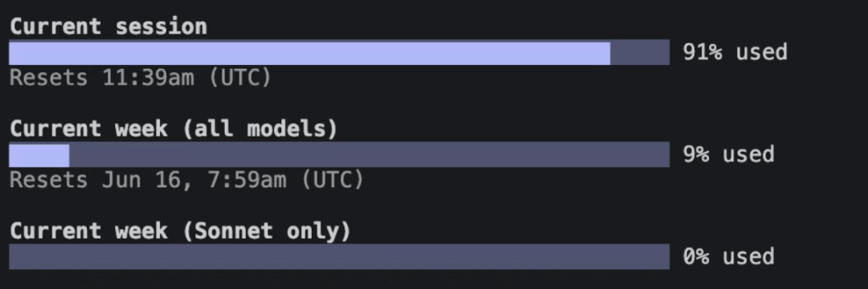Image resolution: width=868 pixels, height=289 pixels.
Task: Click the Resets 11:39am (UTC) text
Action: tap(141, 78)
